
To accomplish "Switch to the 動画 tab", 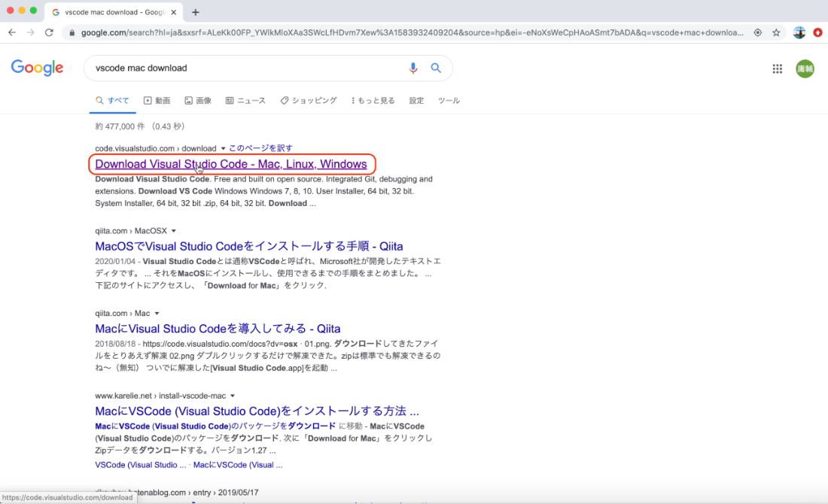I will coord(157,100).
